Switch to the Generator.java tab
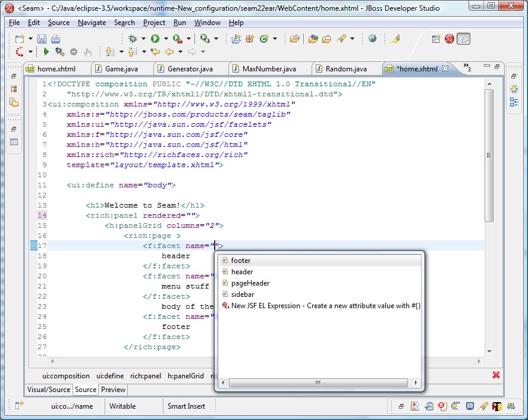 190,69
